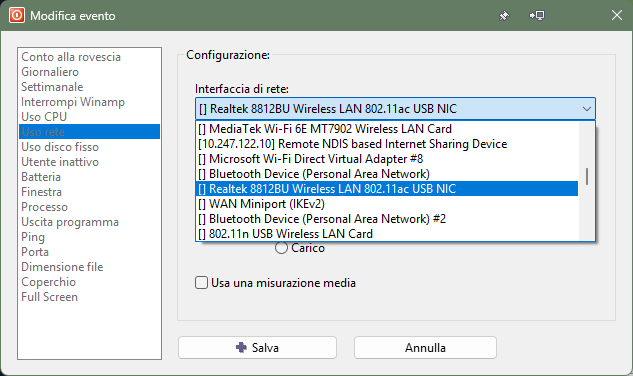Close the Modifica evento dialog

point(616,15)
